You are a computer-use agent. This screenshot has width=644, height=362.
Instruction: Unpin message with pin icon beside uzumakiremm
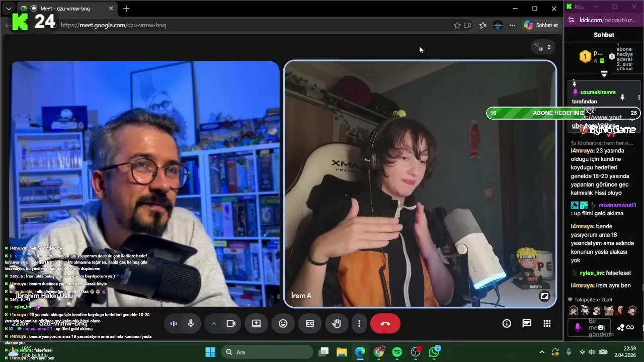pos(622,97)
